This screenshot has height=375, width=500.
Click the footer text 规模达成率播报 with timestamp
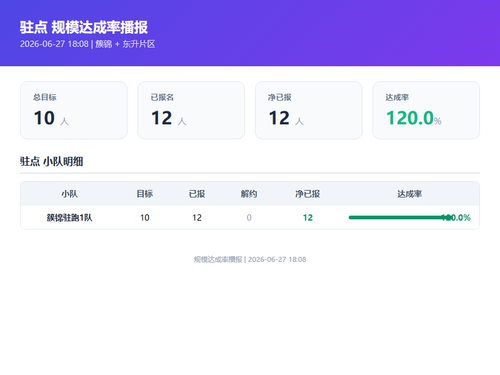250,259
